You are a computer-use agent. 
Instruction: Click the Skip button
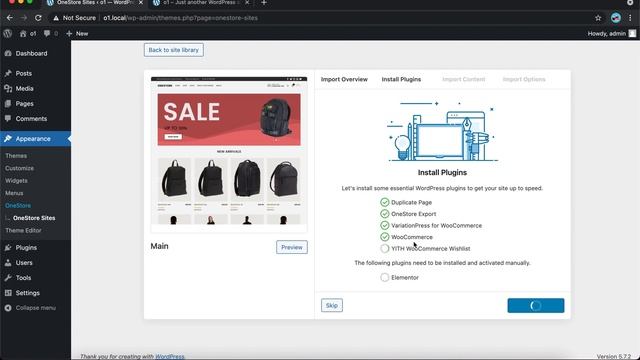pos(332,305)
